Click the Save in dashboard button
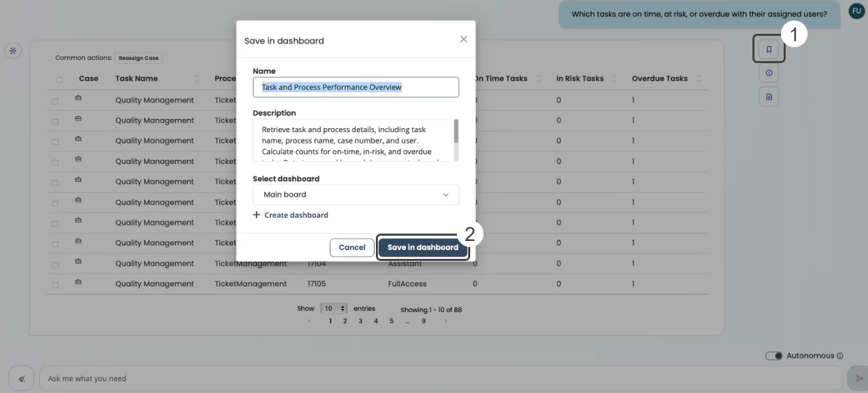 click(x=422, y=248)
